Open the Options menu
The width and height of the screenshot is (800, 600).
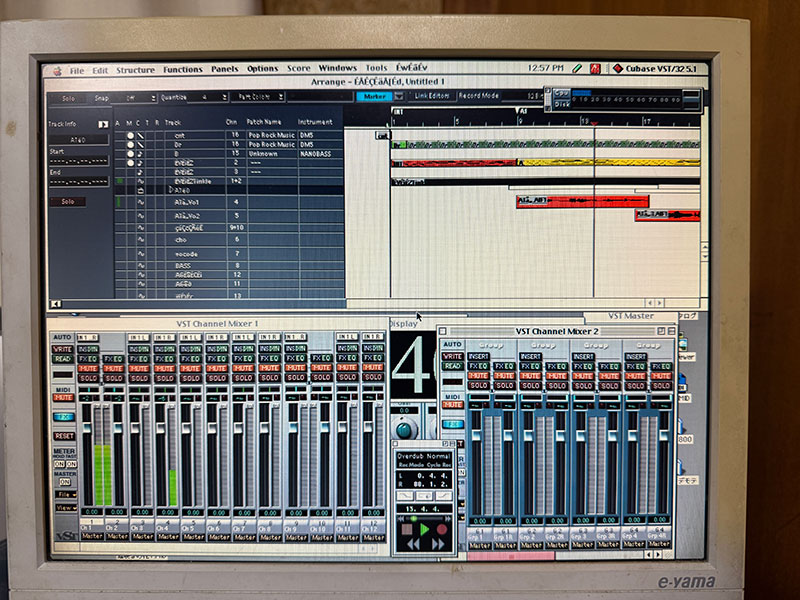(x=263, y=68)
